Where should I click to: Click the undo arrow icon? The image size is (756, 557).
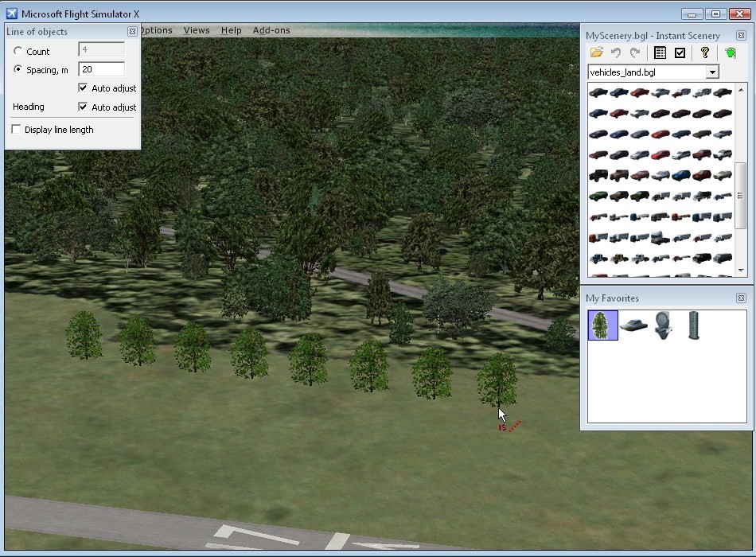616,53
